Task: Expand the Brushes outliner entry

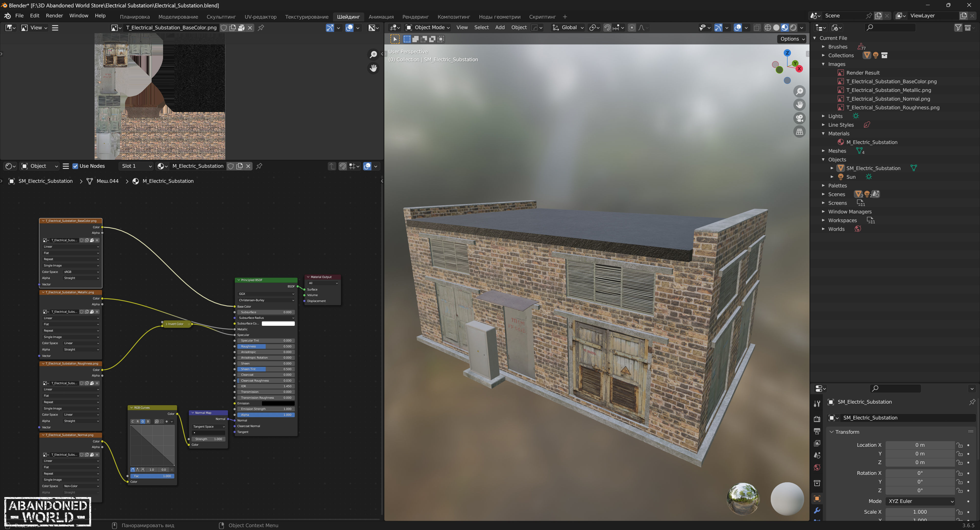Action: (x=823, y=46)
